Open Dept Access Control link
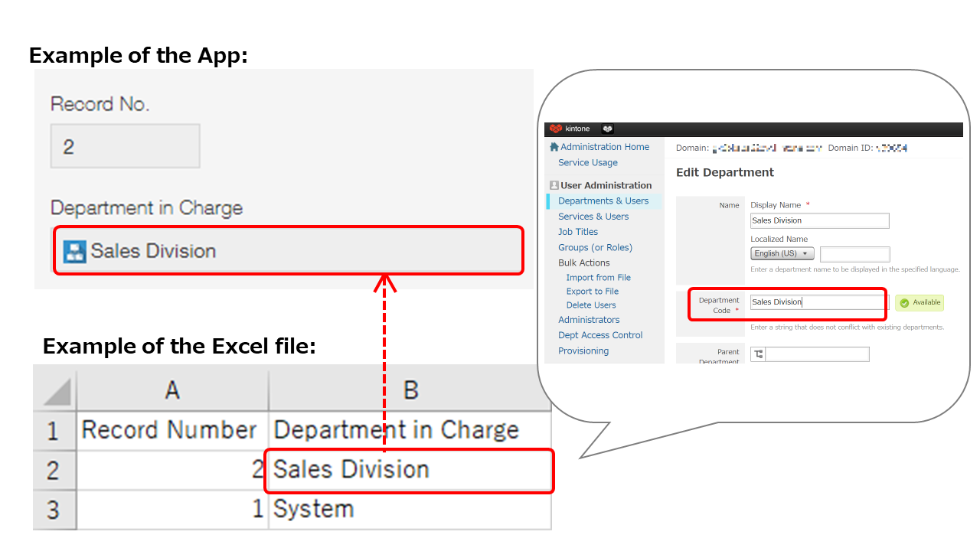Viewport: 980px width, 551px height. tap(600, 335)
